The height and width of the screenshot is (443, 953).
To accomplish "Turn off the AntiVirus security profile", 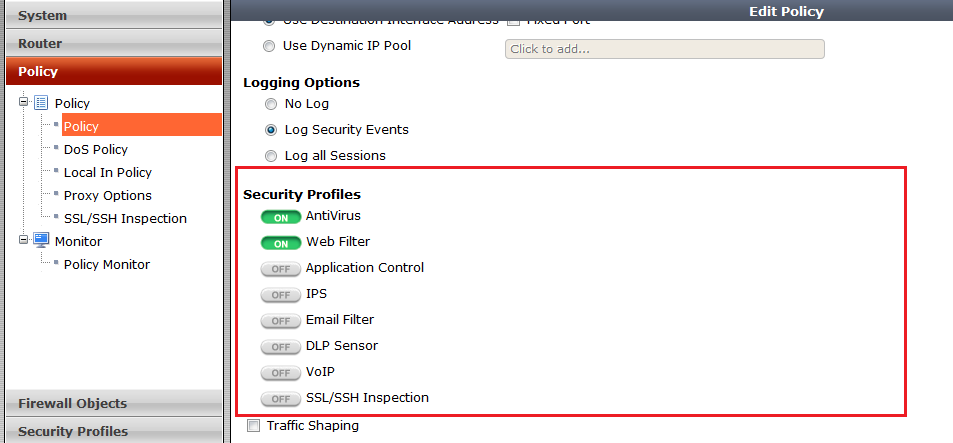I will [x=281, y=216].
